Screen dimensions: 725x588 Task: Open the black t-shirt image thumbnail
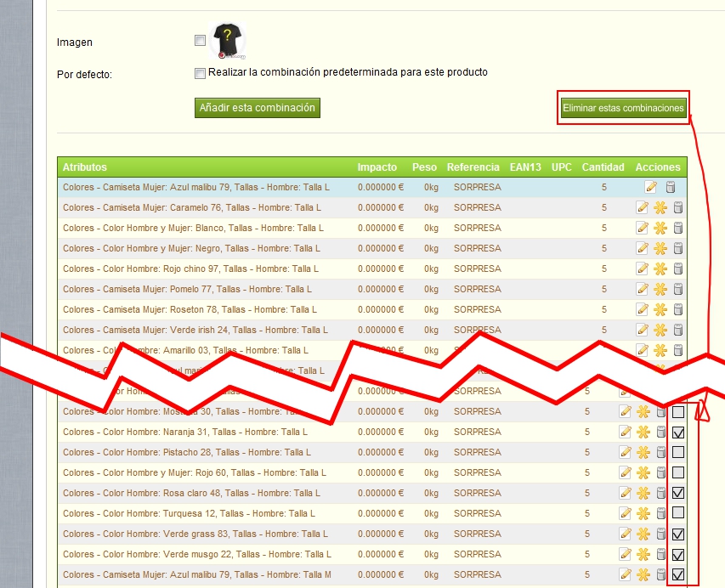(227, 41)
